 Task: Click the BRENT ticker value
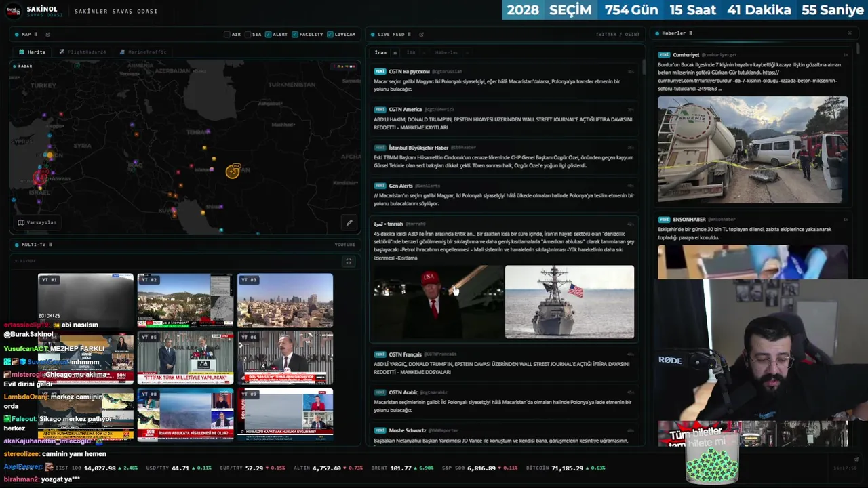click(401, 468)
